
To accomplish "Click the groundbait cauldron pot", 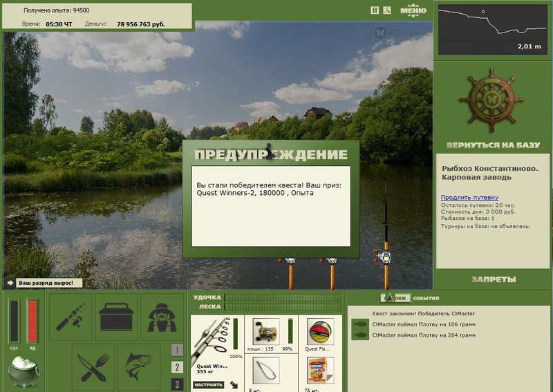I will coord(24,372).
